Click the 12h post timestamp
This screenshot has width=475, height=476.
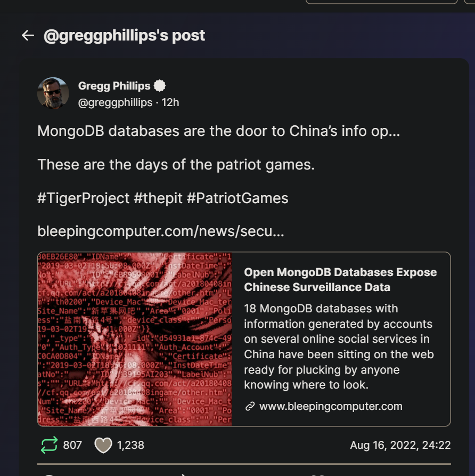pyautogui.click(x=170, y=102)
